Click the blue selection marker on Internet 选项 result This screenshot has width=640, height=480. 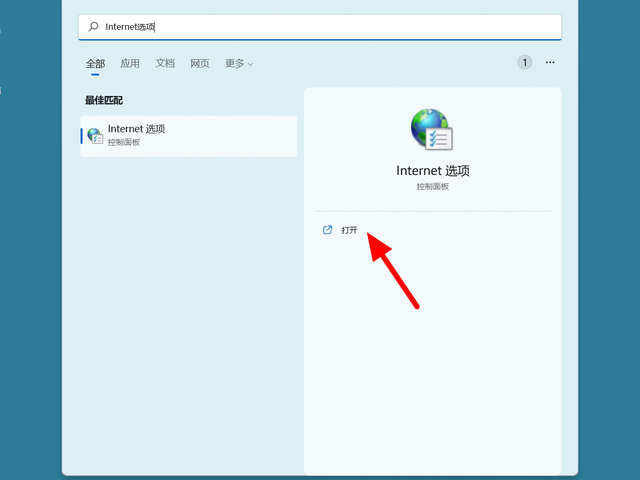(82, 136)
